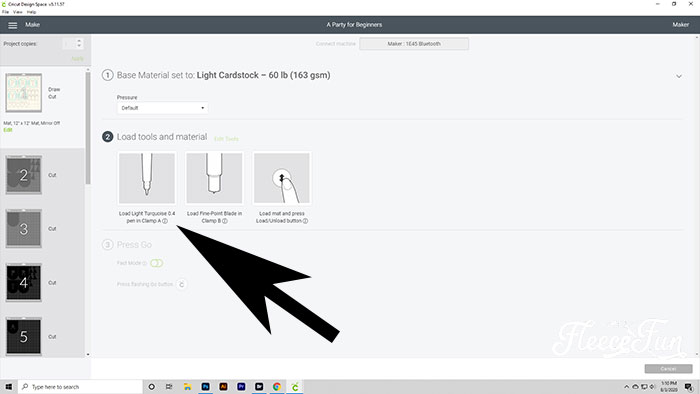Click the Fine-Point Blade illustration

pyautogui.click(x=214, y=178)
